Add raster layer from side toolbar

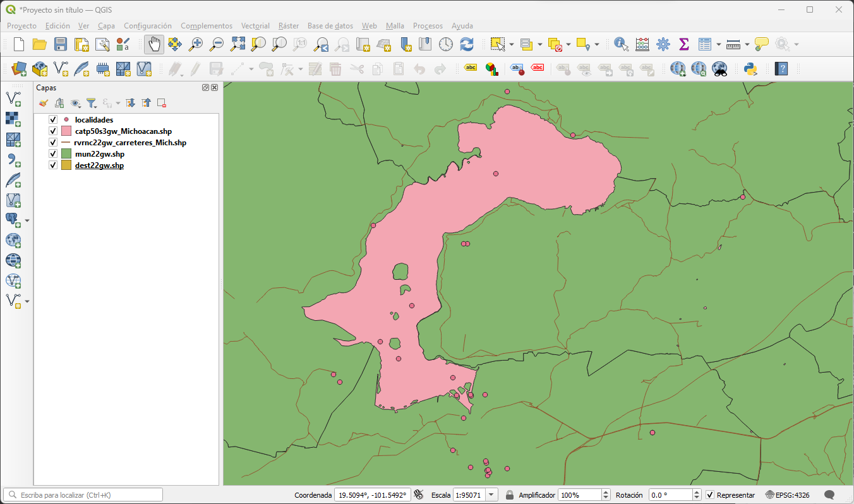(13, 119)
